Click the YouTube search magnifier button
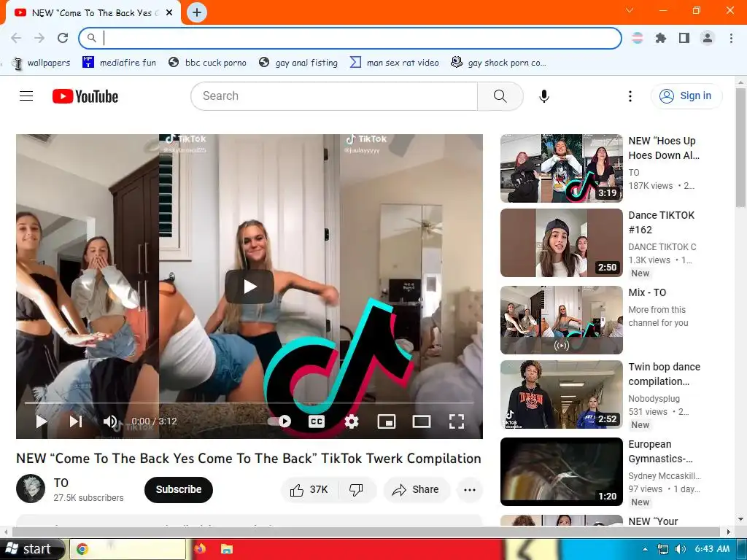 tap(500, 96)
